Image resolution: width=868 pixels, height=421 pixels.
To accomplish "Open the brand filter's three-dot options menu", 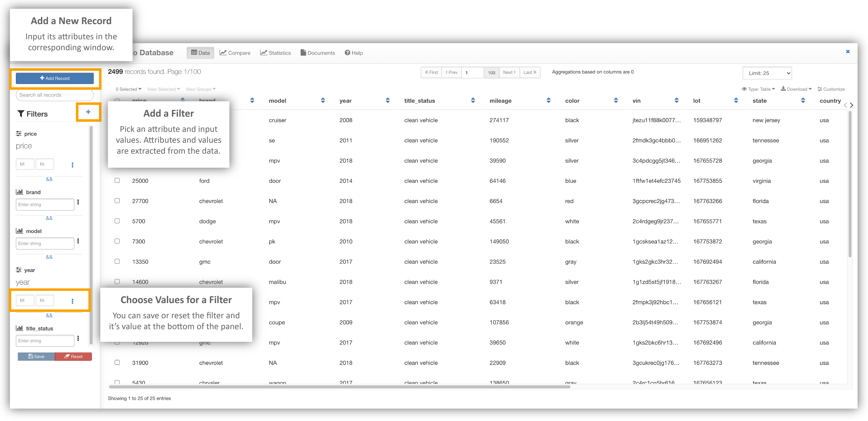I will (x=78, y=202).
